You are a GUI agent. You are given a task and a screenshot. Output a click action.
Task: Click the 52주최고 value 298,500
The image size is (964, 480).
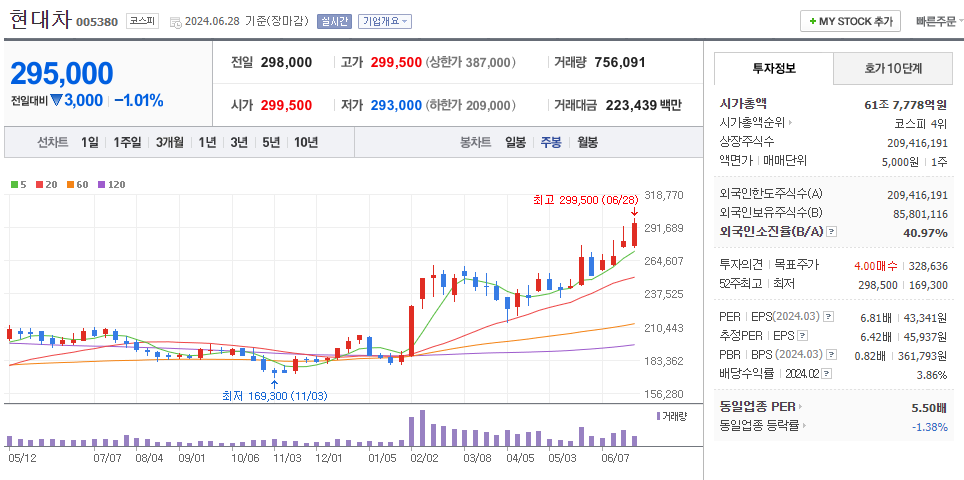pos(877,285)
